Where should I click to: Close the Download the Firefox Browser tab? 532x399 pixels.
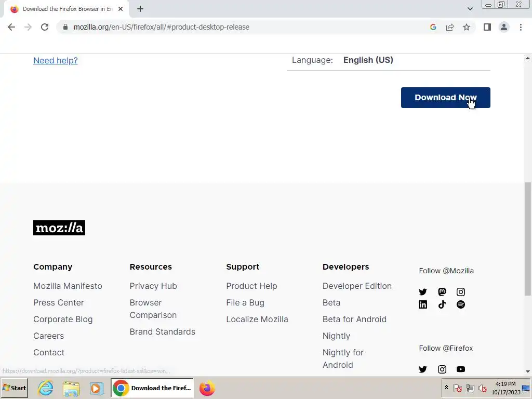tap(121, 9)
